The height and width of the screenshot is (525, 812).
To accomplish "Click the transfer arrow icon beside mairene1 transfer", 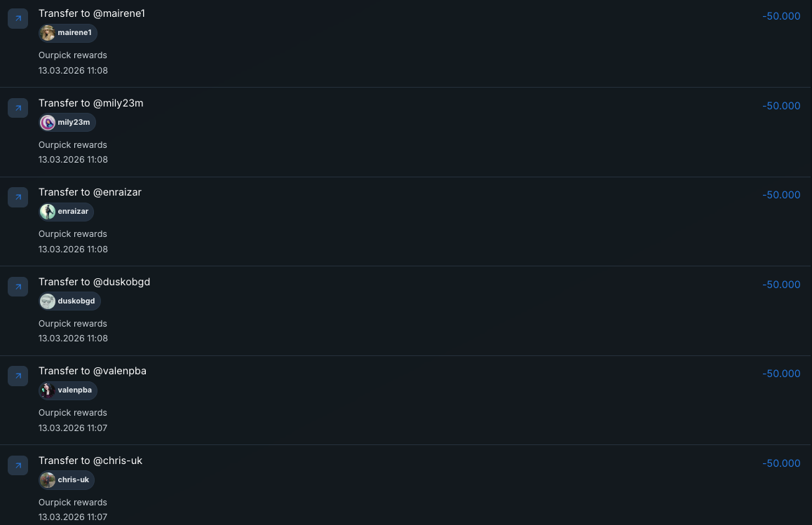I will [18, 18].
